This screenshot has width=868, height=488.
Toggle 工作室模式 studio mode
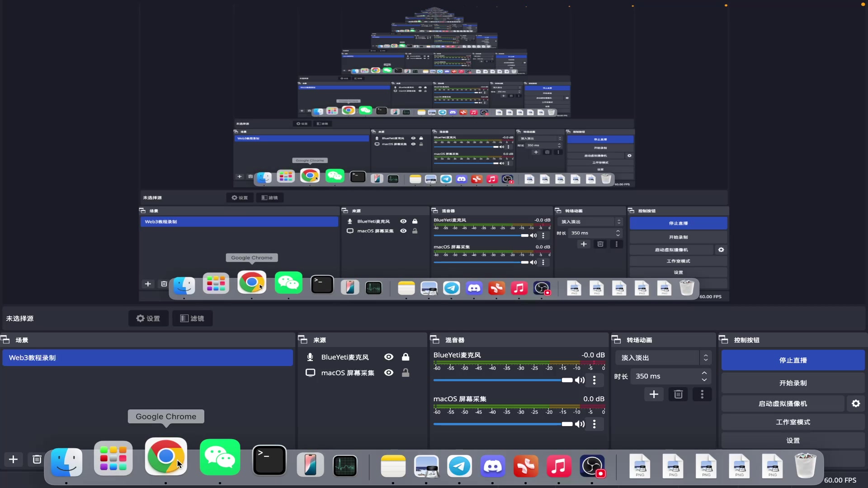coord(793,422)
